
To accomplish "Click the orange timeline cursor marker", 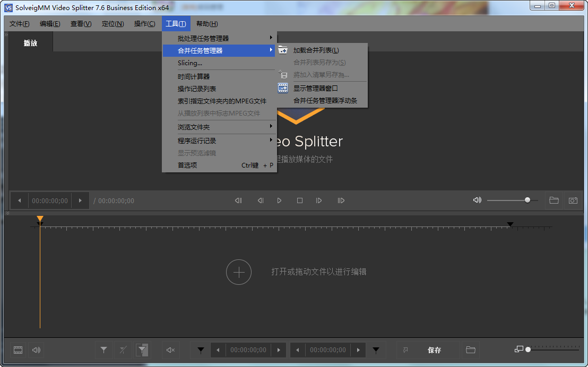I will coord(40,219).
